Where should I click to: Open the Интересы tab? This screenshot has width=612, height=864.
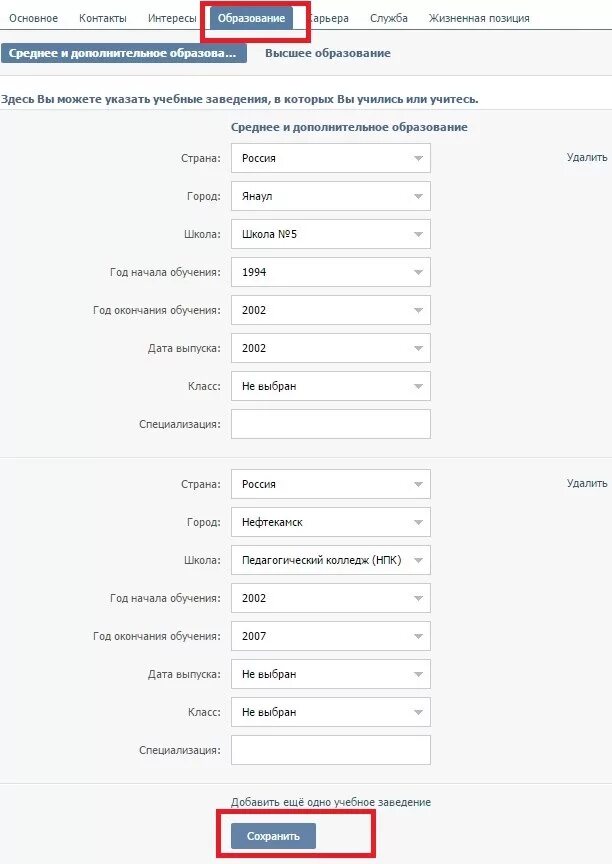(172, 18)
